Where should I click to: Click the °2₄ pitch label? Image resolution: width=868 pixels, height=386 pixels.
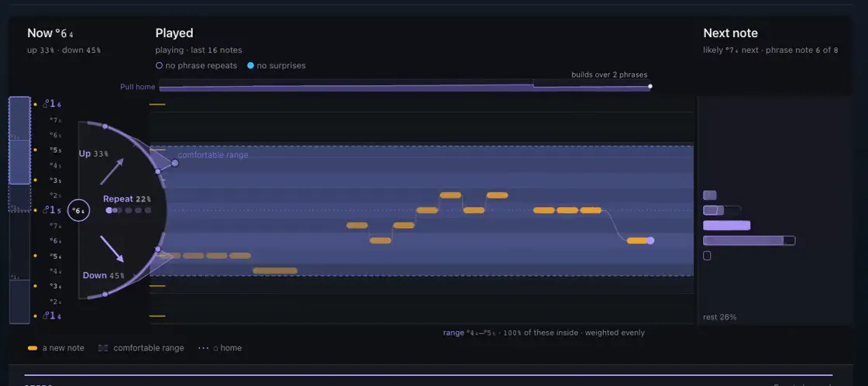[55, 302]
